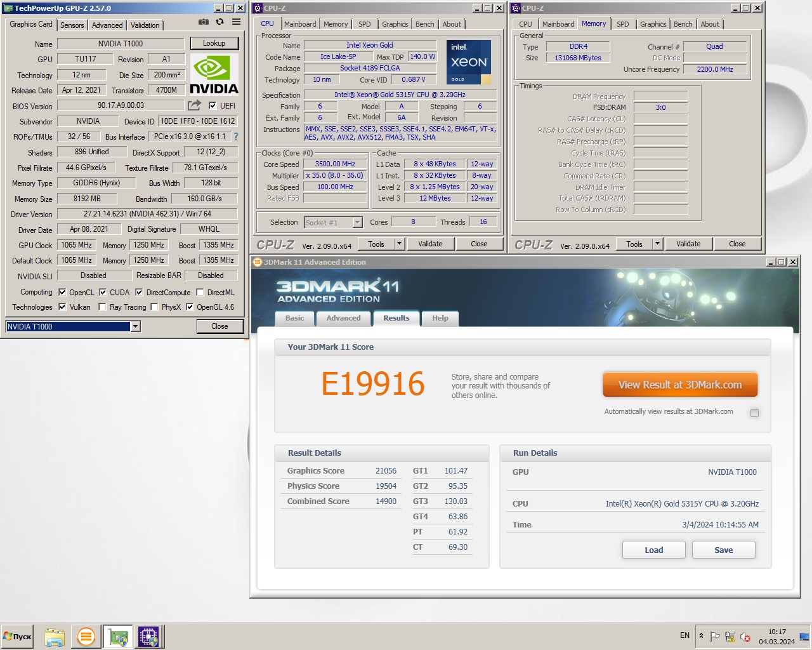Toggle the OpenCL checkbox

click(62, 293)
